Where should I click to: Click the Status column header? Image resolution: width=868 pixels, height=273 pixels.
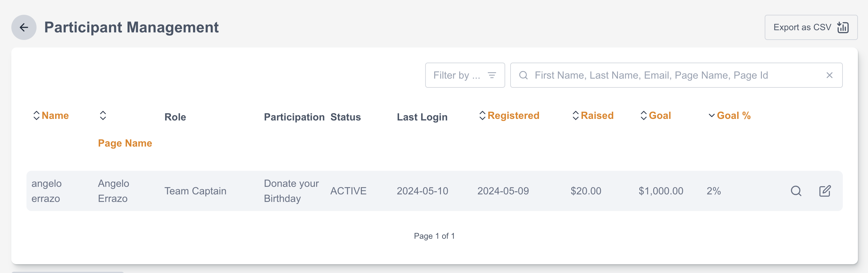(x=345, y=117)
